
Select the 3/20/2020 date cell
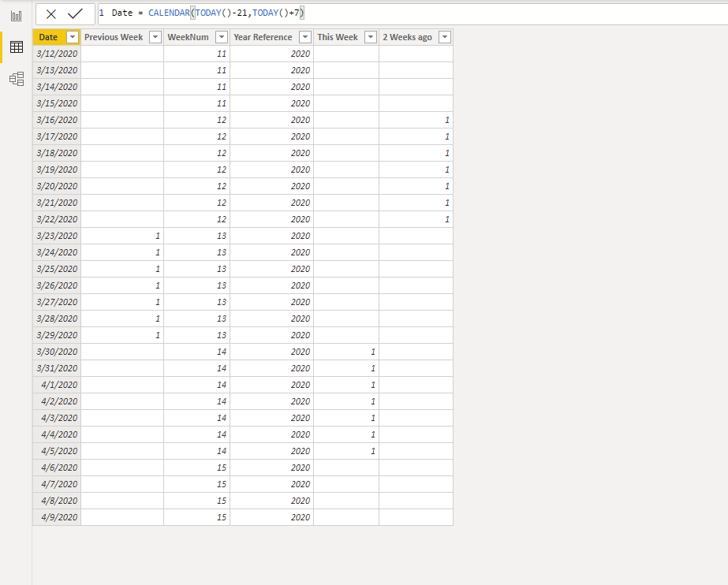point(57,186)
